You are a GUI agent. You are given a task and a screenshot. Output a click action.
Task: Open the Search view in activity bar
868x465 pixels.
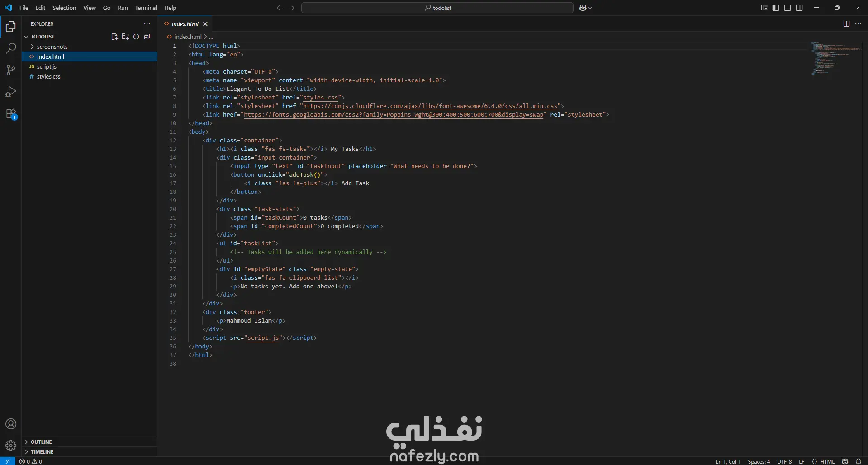point(11,48)
